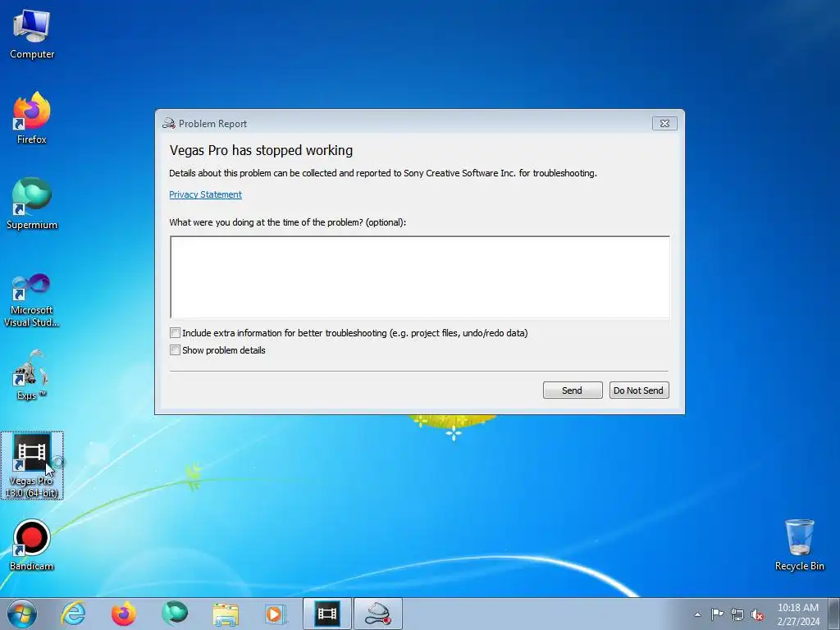
Task: Show hidden tray icons arrow
Action: tap(697, 614)
